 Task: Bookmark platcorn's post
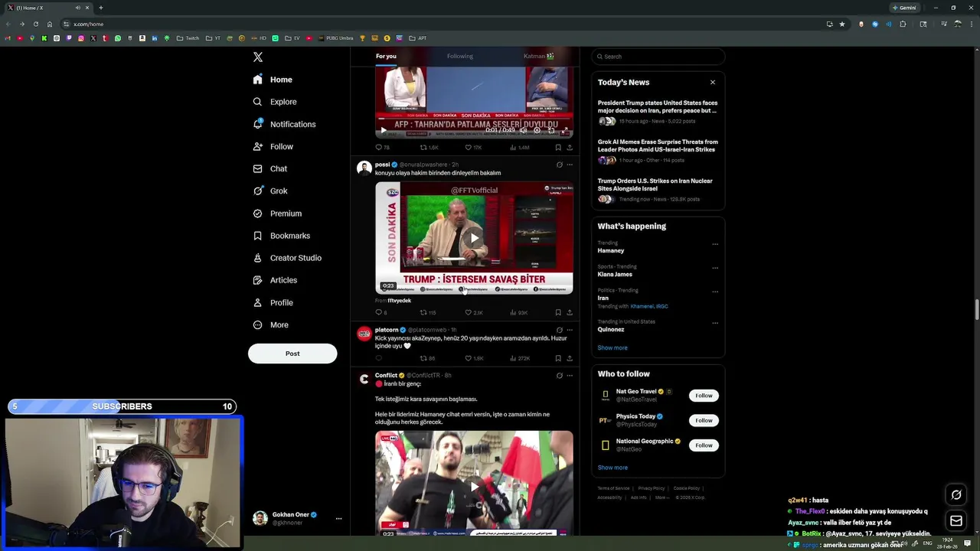tap(558, 358)
